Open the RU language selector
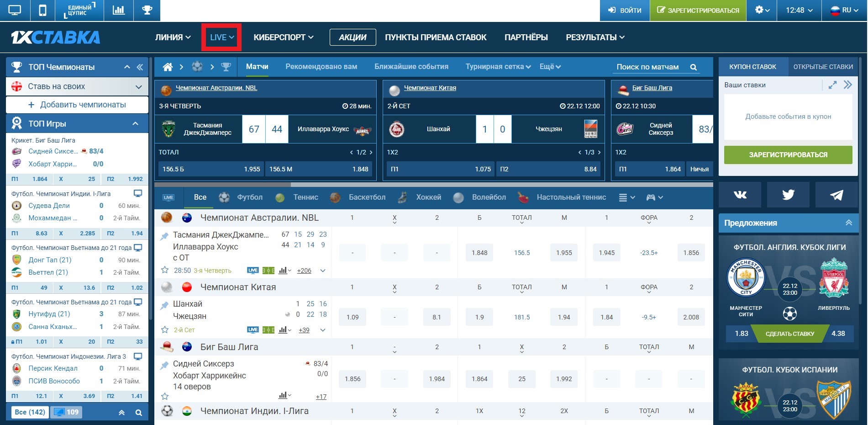The width and height of the screenshot is (868, 425). [844, 10]
